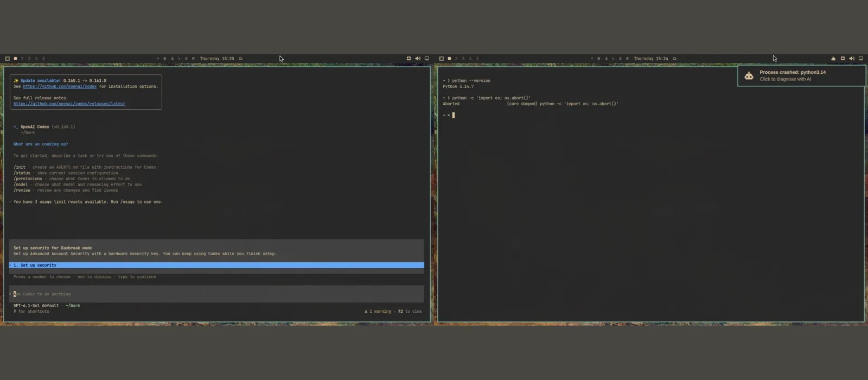Click 'Set up security for Daybreak mode' heading

pos(53,248)
